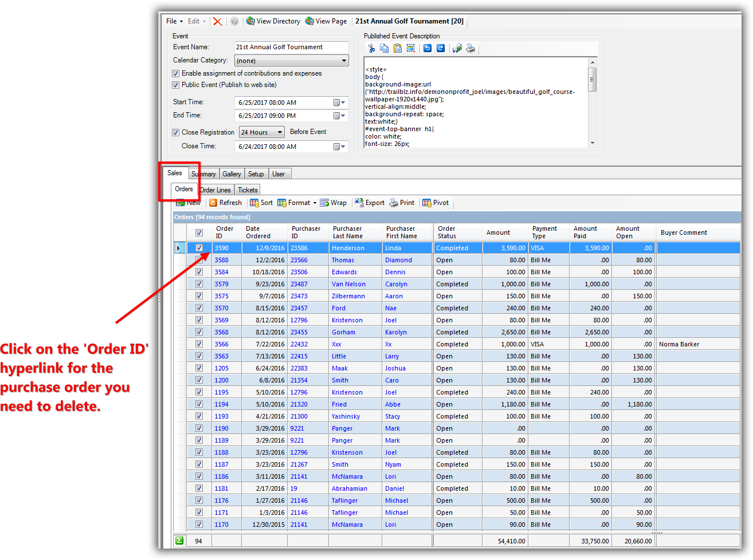The height and width of the screenshot is (560, 753).
Task: Uncheck the Close Registration checkbox
Action: [176, 132]
